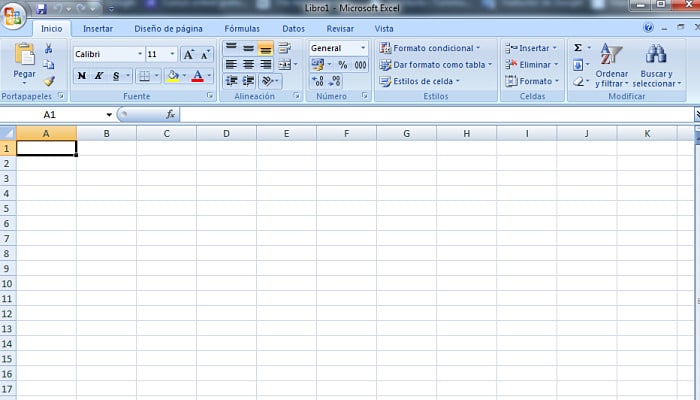Save workbook using Quick Access floppy icon
Viewport: 700px width, 400px height.
42,8
